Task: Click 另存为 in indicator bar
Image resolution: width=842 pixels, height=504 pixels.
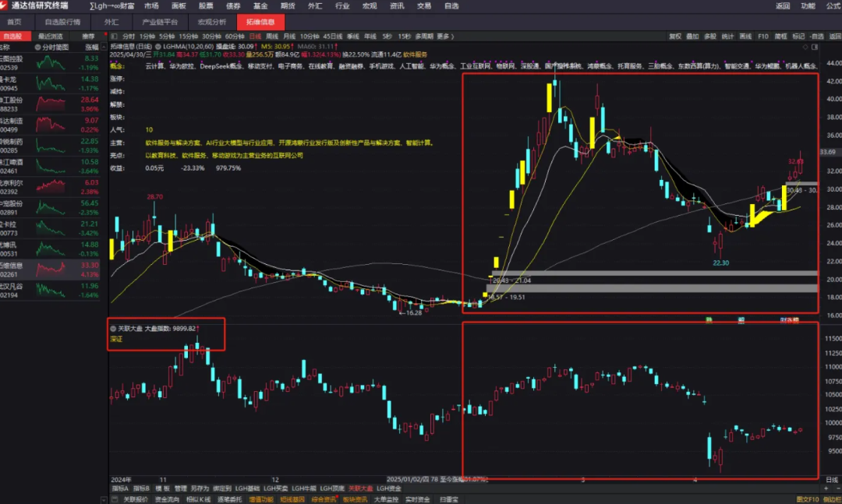Action: point(200,488)
